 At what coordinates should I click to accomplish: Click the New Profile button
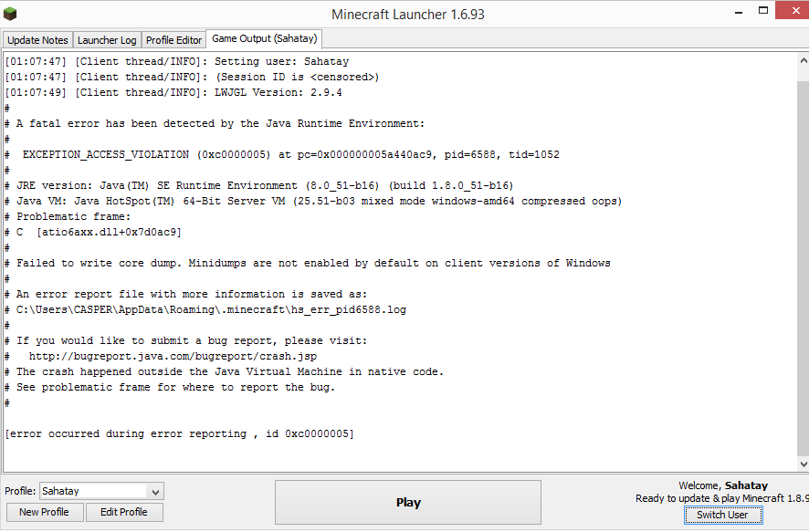(x=45, y=512)
